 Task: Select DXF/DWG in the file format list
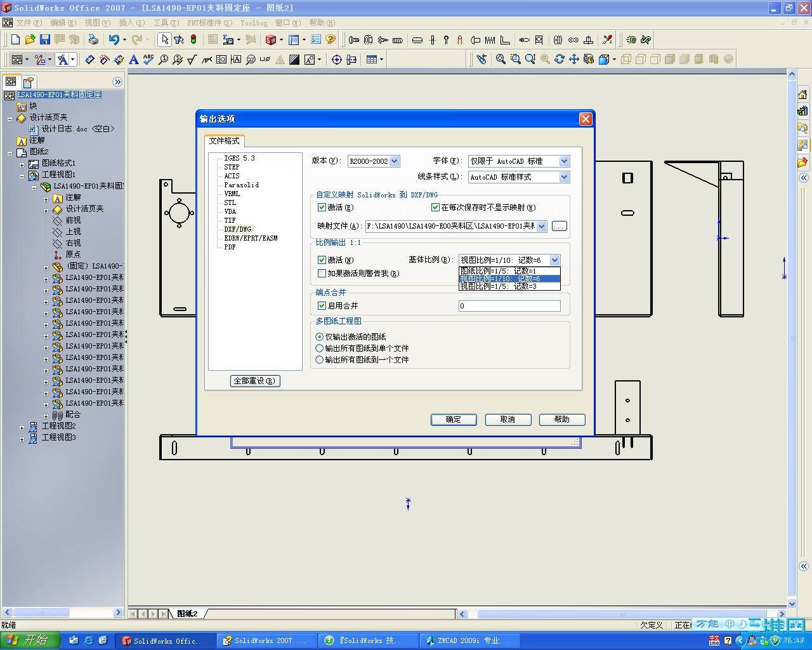click(238, 229)
